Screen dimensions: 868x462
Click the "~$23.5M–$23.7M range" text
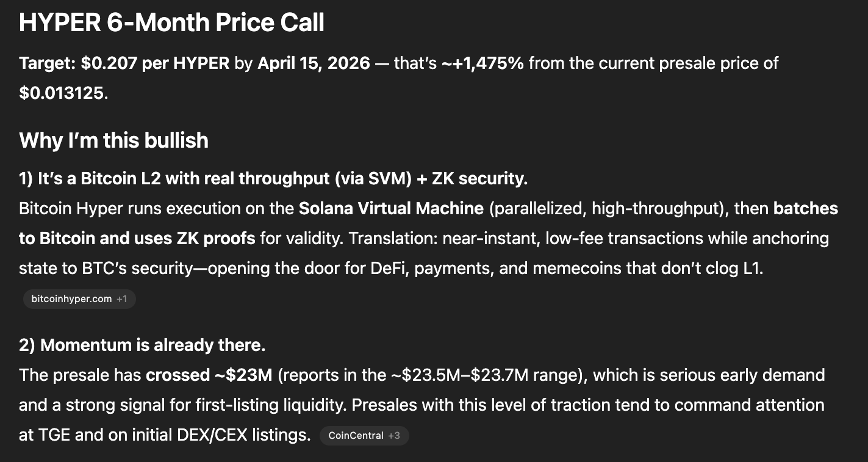click(487, 375)
